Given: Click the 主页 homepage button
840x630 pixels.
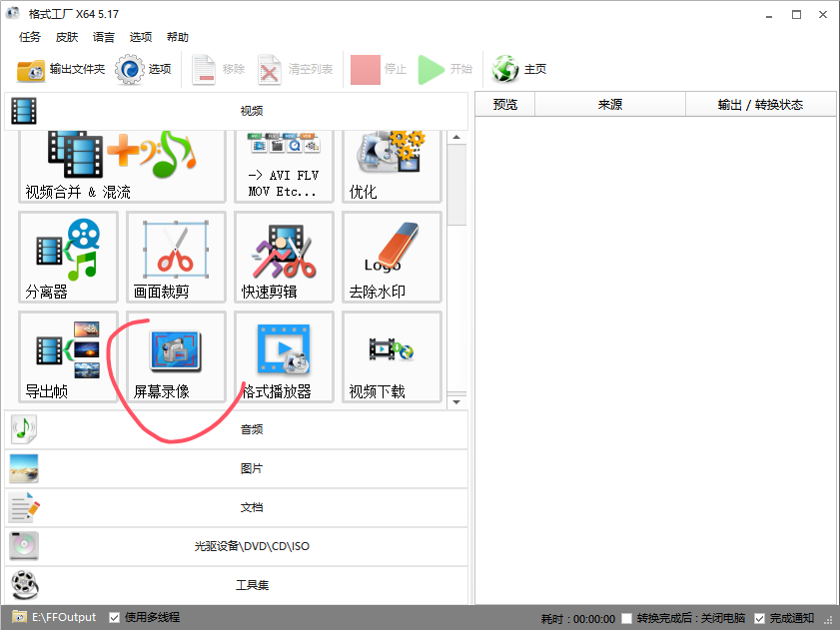Looking at the screenshot, I should (x=520, y=70).
